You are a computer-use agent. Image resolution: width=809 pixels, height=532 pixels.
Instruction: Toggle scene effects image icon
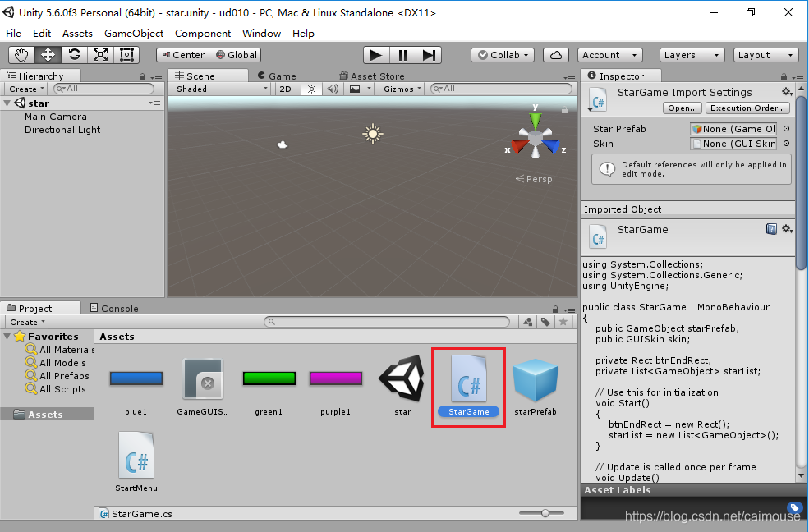355,89
